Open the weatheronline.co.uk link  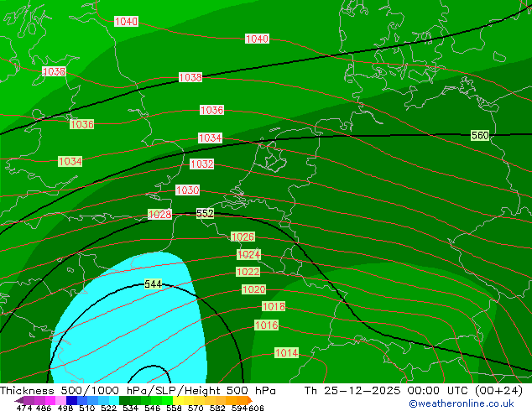point(462,403)
